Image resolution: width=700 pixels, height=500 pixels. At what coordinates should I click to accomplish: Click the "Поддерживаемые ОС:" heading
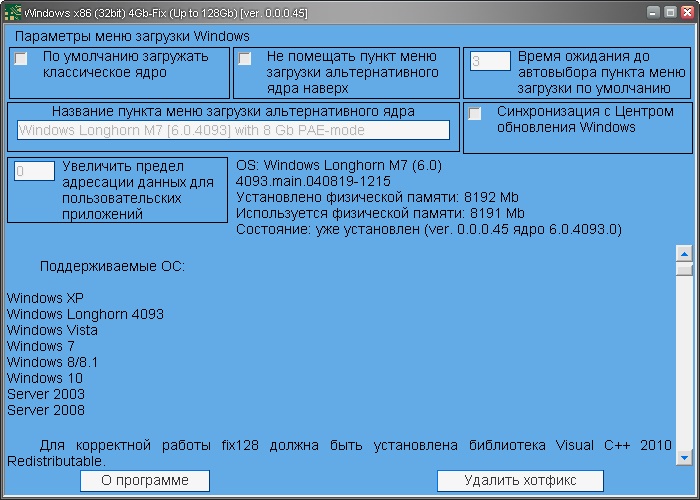112,267
